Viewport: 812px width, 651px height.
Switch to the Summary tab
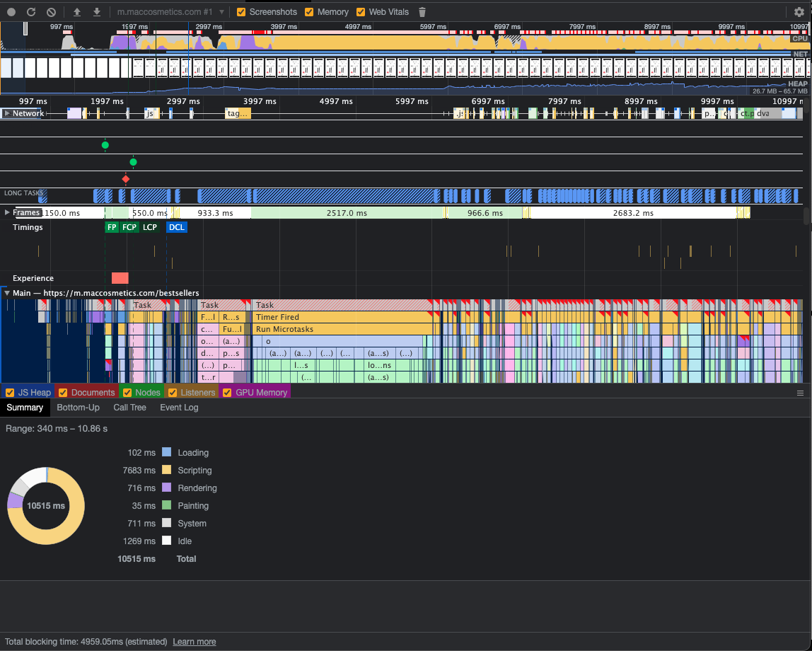(25, 408)
